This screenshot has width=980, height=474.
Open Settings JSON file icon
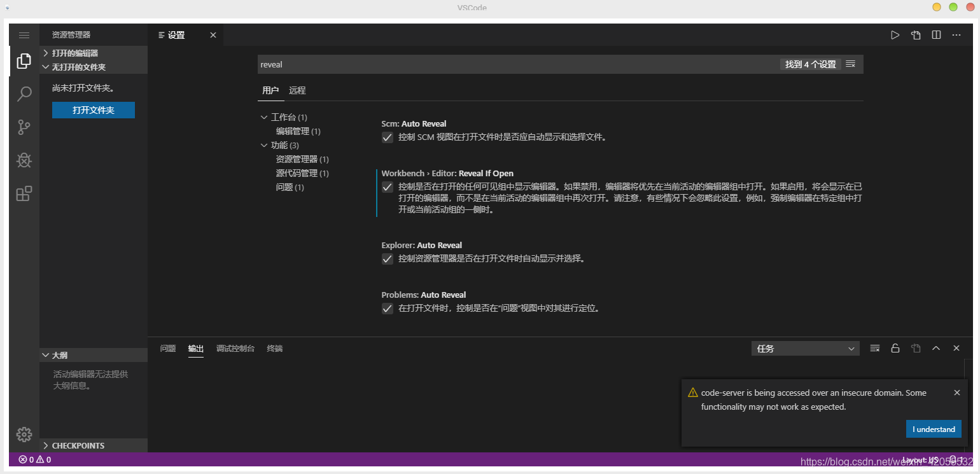click(x=916, y=35)
